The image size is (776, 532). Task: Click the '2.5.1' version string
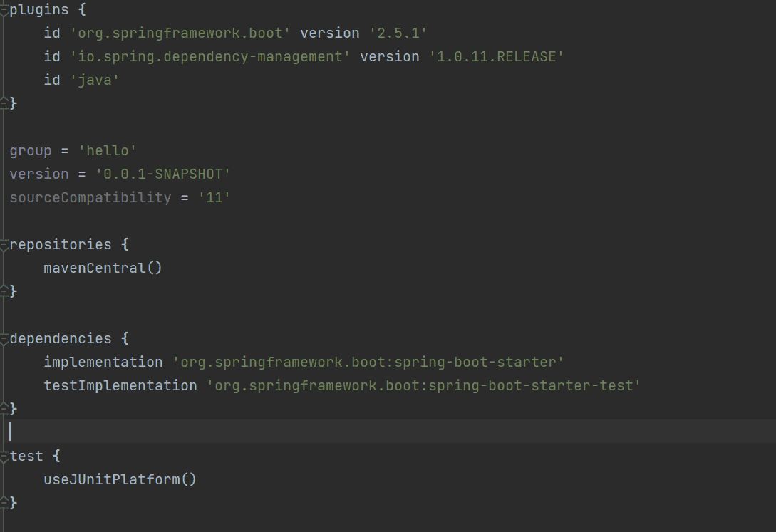tap(398, 33)
